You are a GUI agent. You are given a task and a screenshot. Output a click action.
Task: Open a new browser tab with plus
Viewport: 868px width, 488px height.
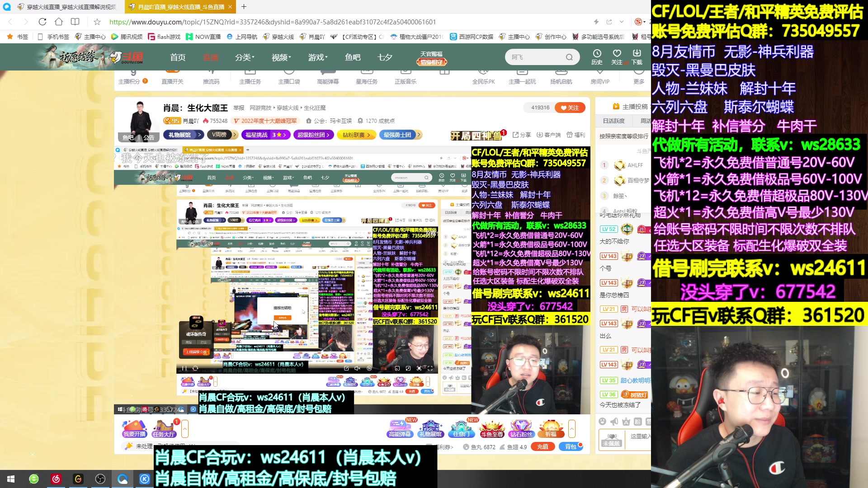pos(244,7)
